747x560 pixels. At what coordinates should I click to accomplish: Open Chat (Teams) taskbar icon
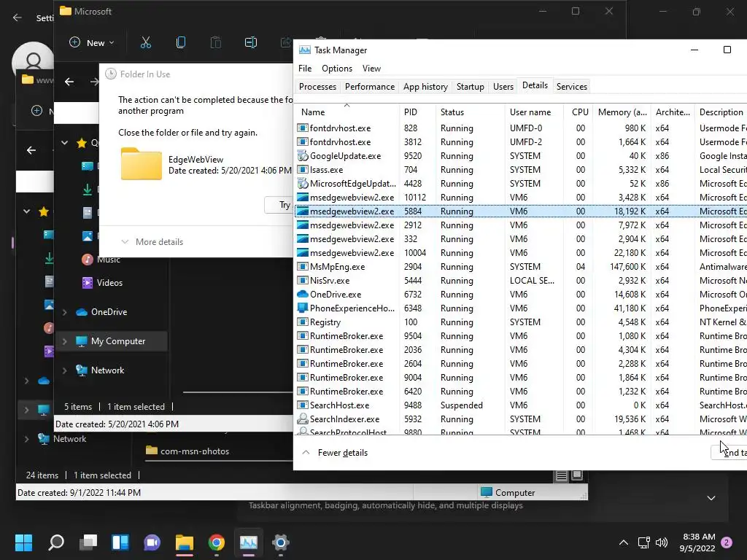pos(152,542)
